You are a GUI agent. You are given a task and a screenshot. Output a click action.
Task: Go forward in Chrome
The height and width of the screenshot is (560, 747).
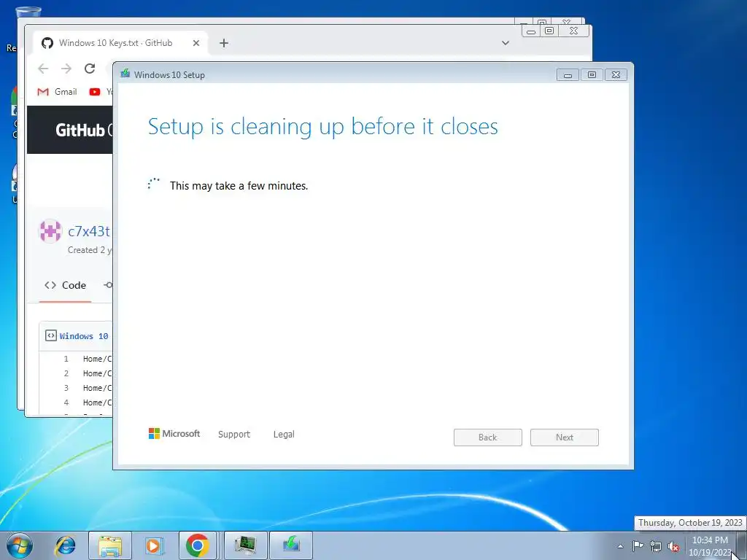tap(66, 69)
